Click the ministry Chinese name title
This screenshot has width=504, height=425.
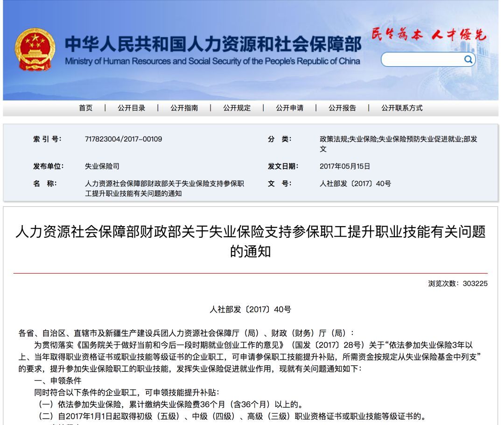point(213,44)
